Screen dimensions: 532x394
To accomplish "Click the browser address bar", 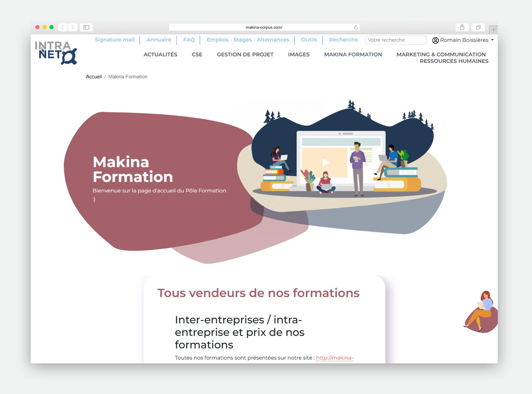I will [264, 27].
